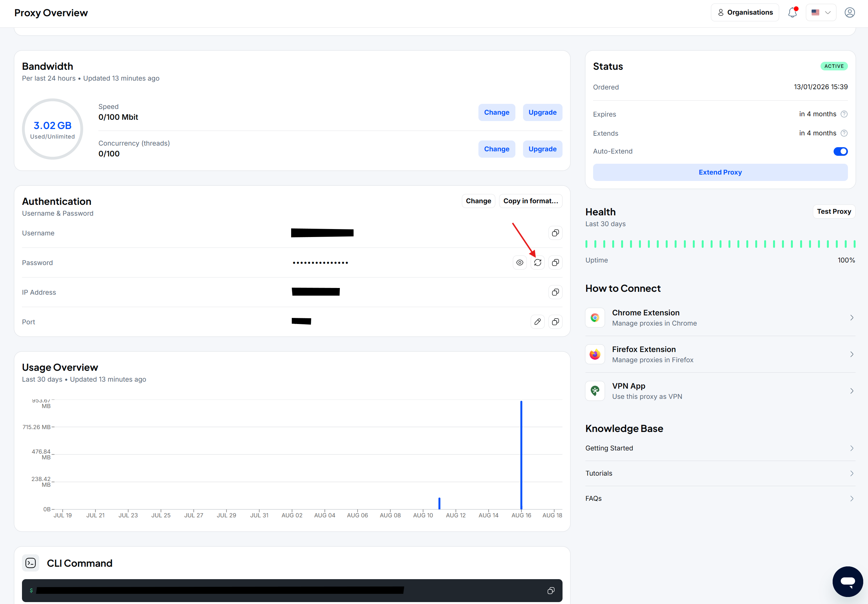Expand the VPN App row chevron
This screenshot has width=868, height=604.
pyautogui.click(x=851, y=391)
